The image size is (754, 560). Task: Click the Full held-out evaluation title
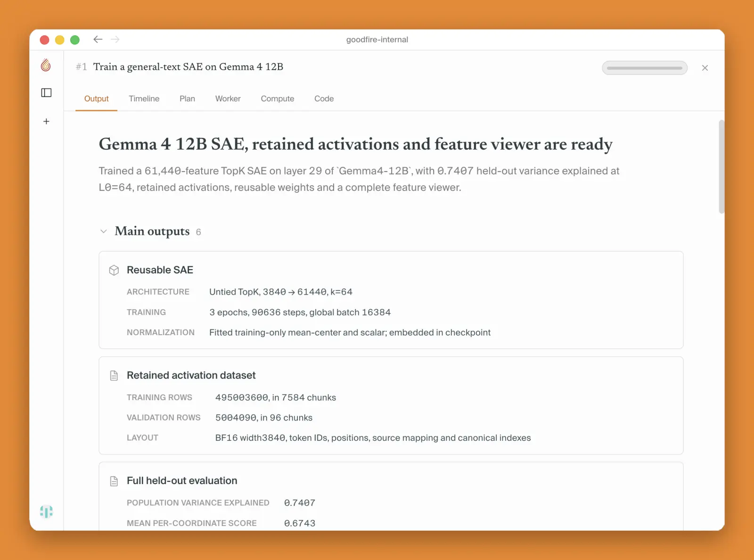pos(182,481)
